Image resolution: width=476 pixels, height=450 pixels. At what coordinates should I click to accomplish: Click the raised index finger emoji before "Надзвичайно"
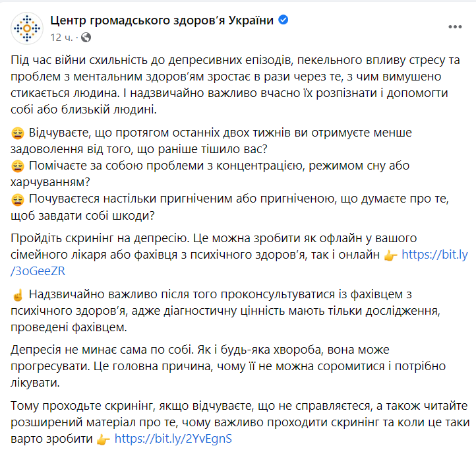[x=18, y=295]
